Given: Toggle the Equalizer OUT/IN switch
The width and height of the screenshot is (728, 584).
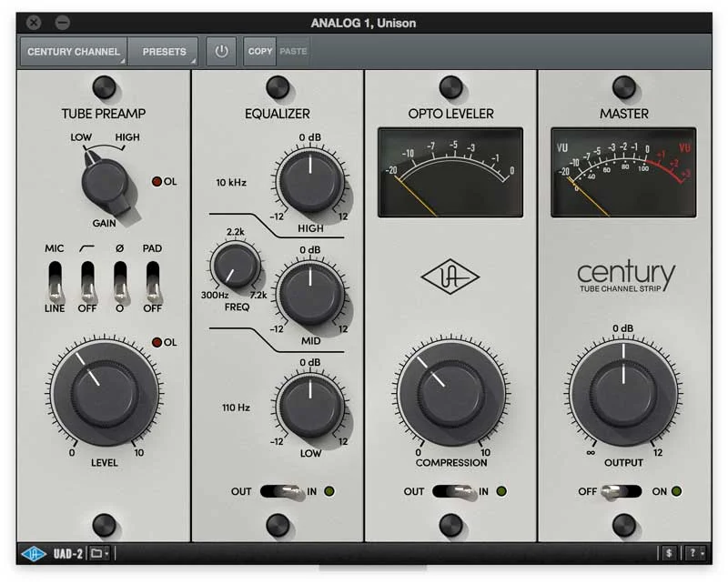Looking at the screenshot, I should tap(280, 491).
